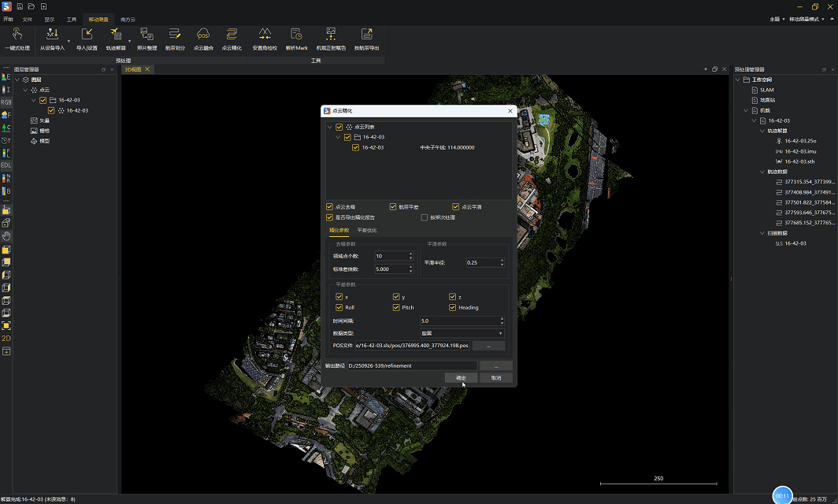The image size is (838, 504).
Task: Click the 输出路径 text field
Action: click(x=411, y=365)
